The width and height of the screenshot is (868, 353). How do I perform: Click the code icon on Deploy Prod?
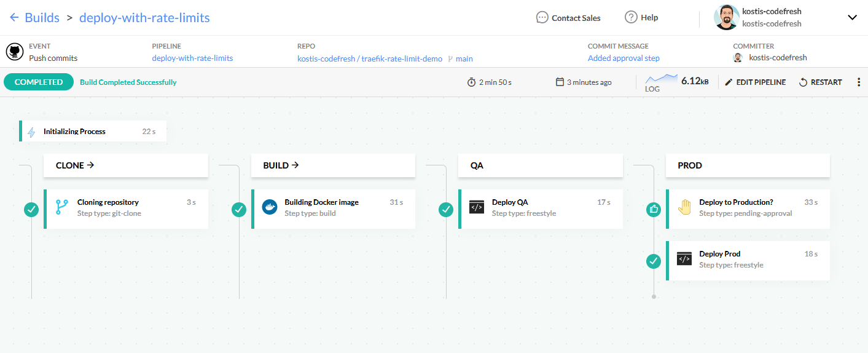pos(684,259)
